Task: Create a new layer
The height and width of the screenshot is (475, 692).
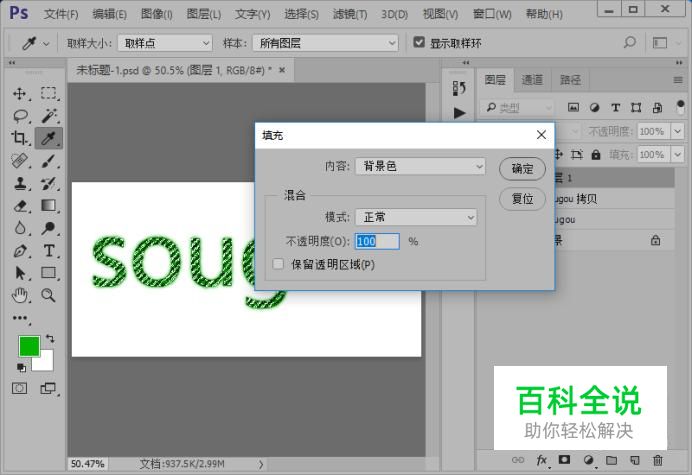Action: (x=635, y=460)
